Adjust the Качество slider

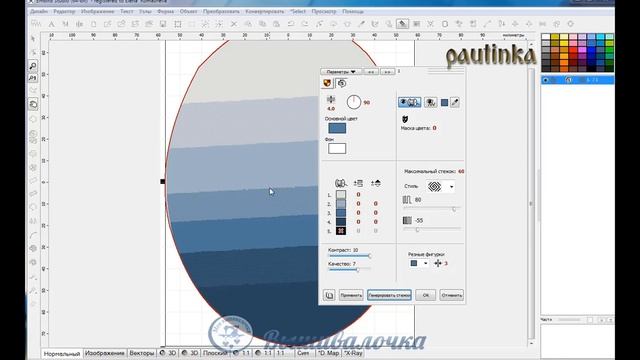tap(349, 270)
